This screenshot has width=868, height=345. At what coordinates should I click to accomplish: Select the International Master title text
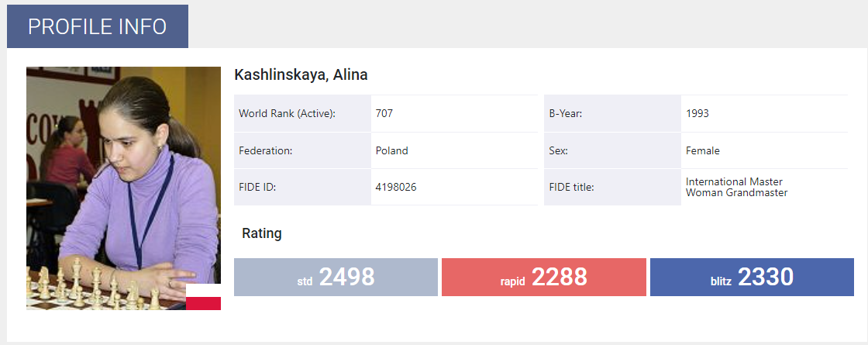pyautogui.click(x=734, y=181)
